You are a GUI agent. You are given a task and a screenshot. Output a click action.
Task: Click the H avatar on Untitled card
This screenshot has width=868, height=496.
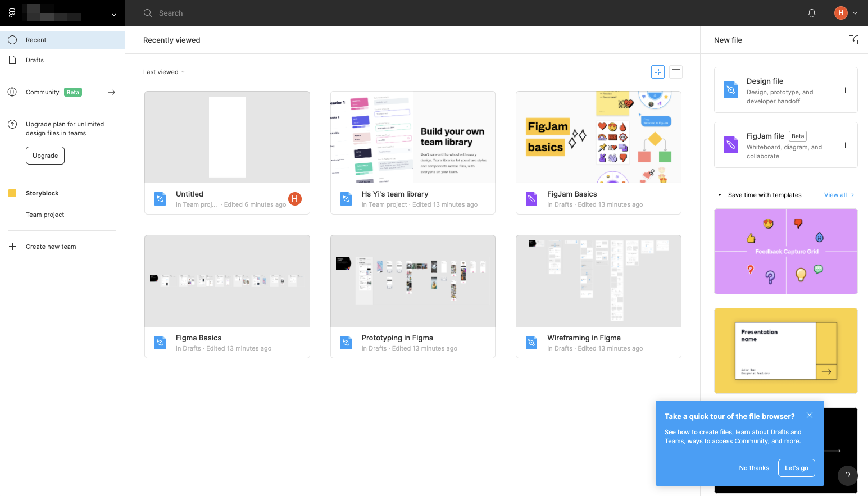click(295, 198)
